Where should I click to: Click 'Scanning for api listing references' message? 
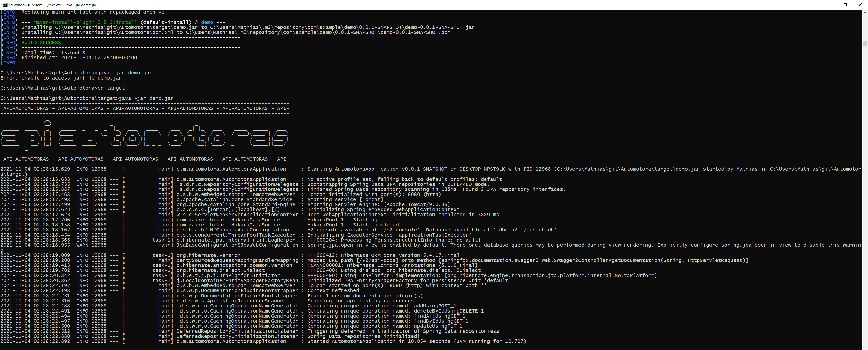(x=360, y=301)
